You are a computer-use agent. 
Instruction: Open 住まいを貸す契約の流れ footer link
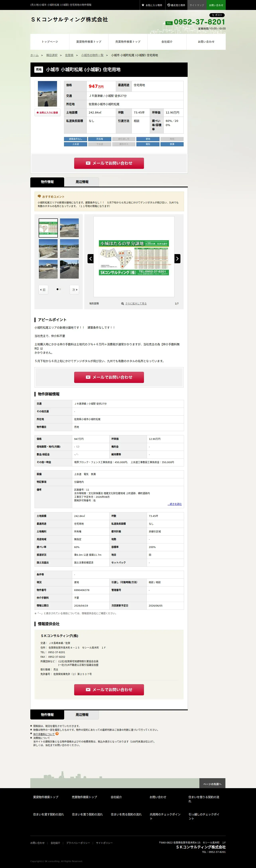(49, 814)
